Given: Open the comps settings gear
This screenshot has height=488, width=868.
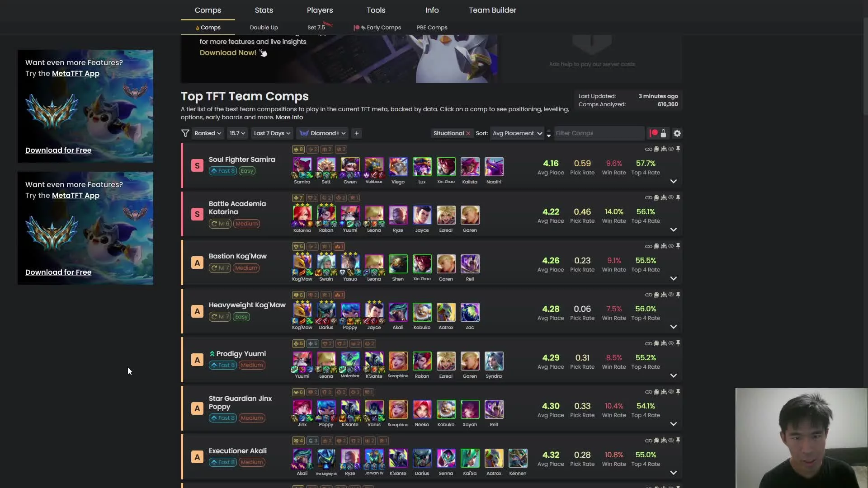Looking at the screenshot, I should (677, 133).
